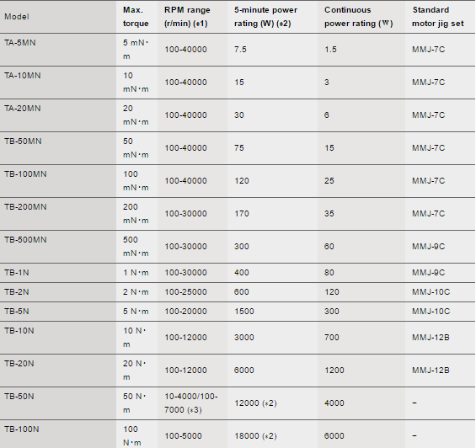Image resolution: width=476 pixels, height=448 pixels.
Task: Click the Max. torque column header
Action: click(x=136, y=16)
